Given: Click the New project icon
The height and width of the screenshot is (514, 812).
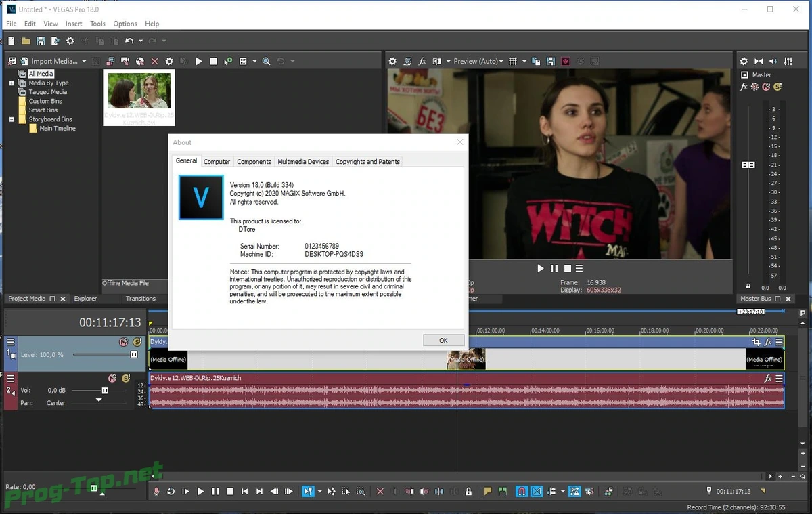Looking at the screenshot, I should pos(12,41).
